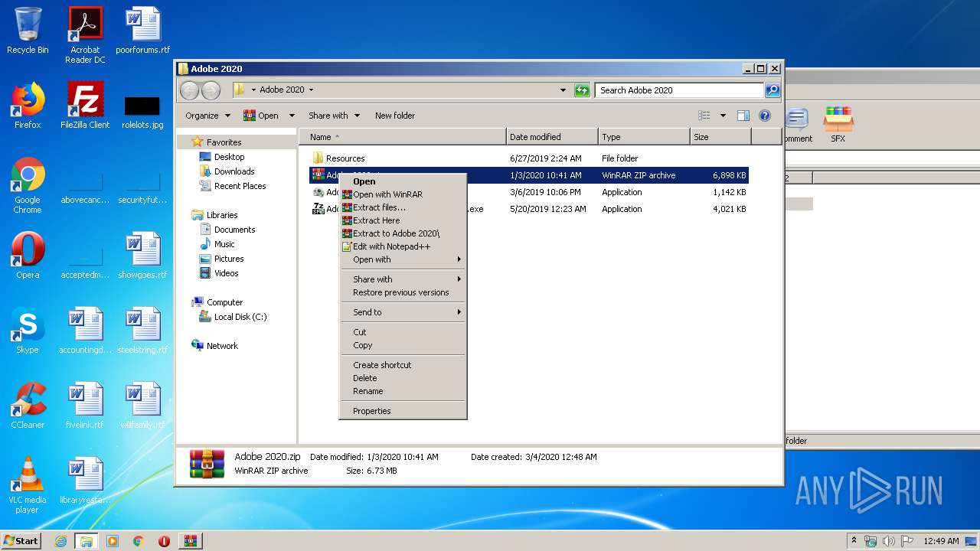The width and height of the screenshot is (980, 551).
Task: Open Properties from the context menu
Action: tap(403, 411)
